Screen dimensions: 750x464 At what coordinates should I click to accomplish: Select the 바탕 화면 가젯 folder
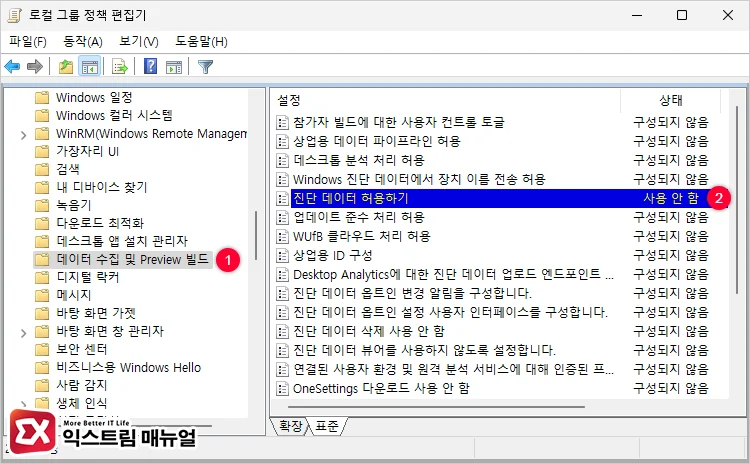coord(96,313)
